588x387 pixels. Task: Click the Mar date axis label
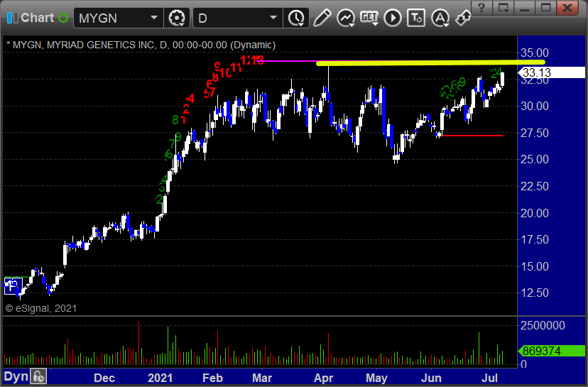coord(262,378)
